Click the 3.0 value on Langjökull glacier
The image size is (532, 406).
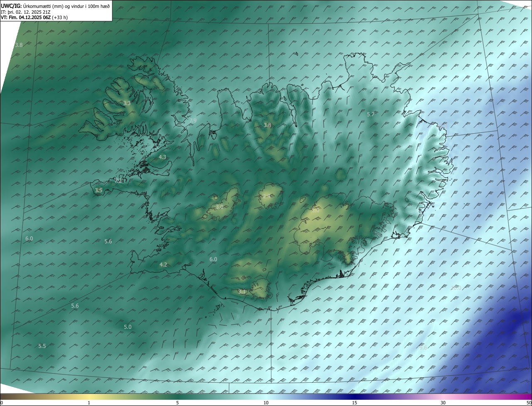click(x=219, y=206)
